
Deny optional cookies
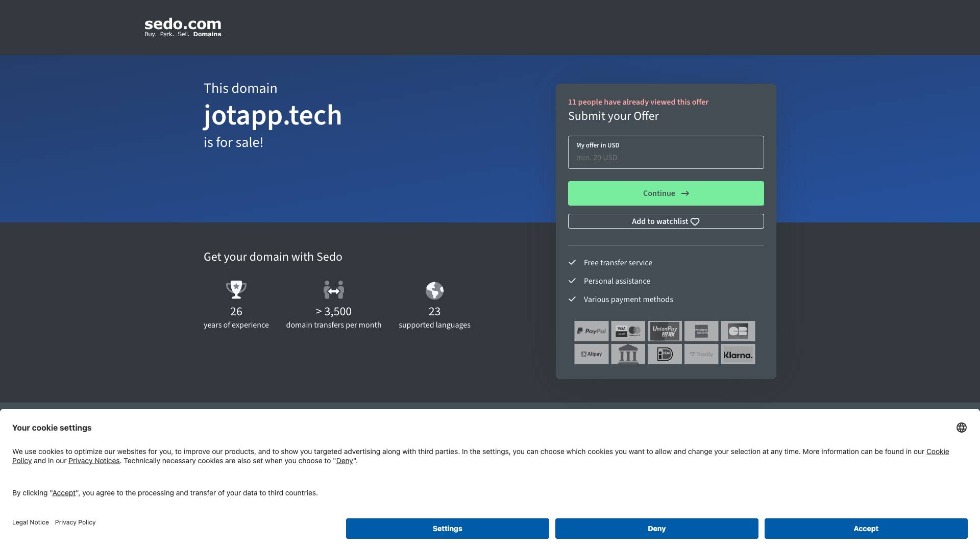pyautogui.click(x=656, y=529)
